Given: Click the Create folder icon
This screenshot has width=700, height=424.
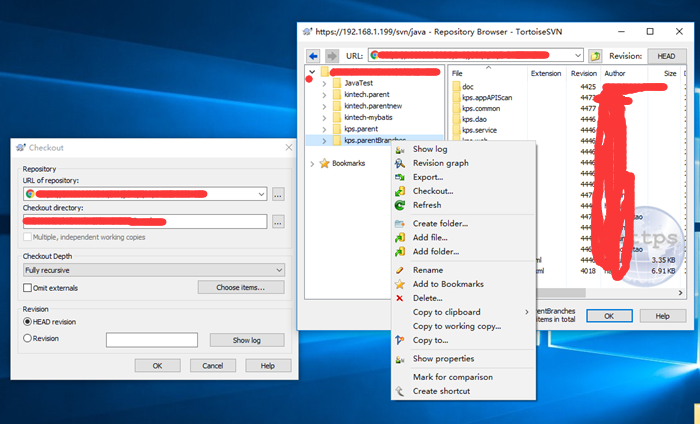Looking at the screenshot, I should [x=400, y=224].
